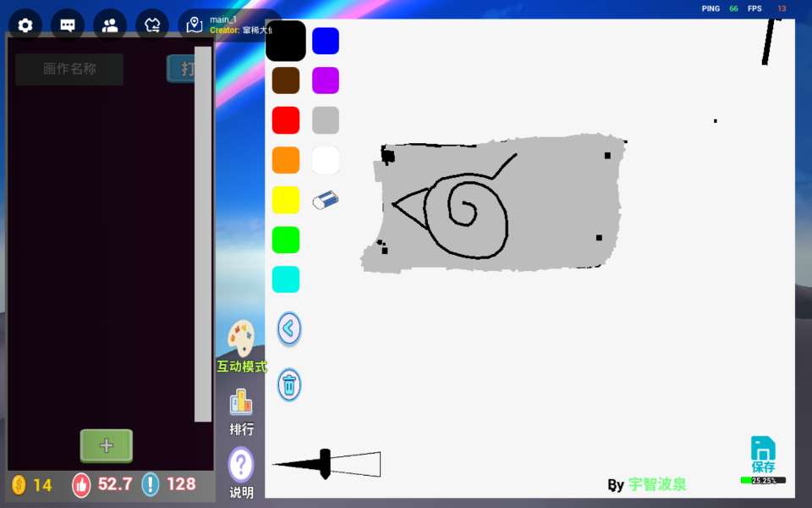Click the 说明 label

tap(241, 492)
